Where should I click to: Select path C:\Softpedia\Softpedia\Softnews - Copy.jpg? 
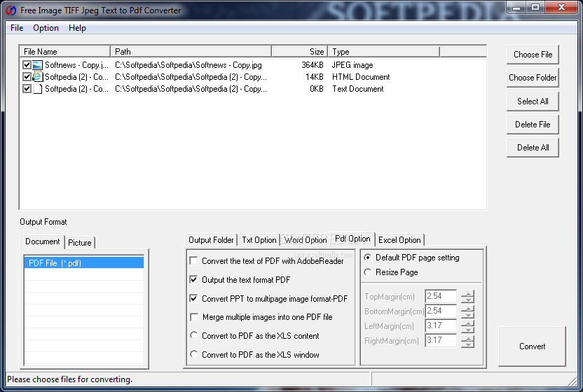(x=188, y=65)
